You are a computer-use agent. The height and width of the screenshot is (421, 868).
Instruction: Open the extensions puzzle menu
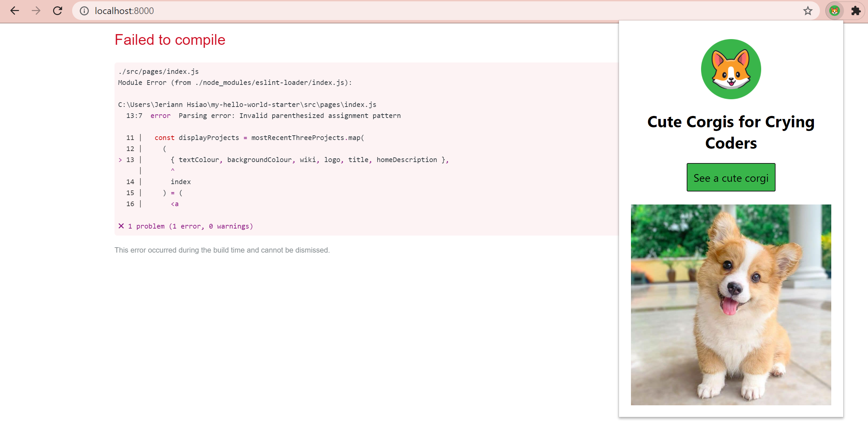pos(855,11)
